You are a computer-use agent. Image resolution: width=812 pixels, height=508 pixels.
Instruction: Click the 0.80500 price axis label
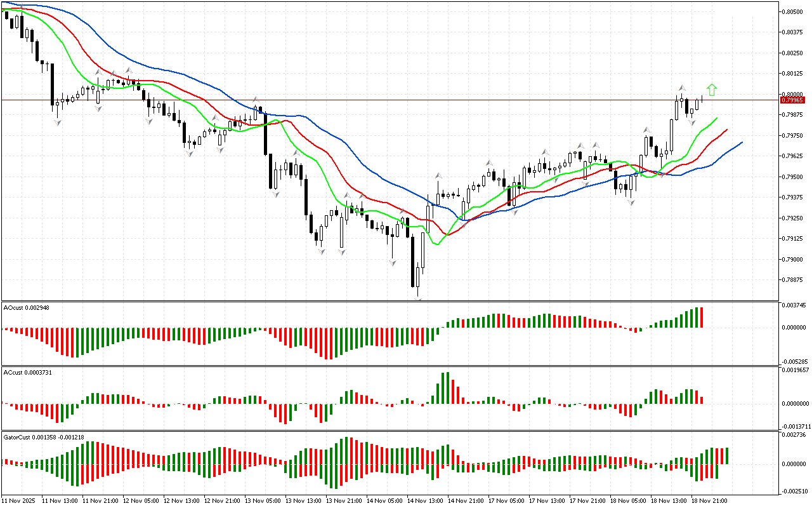(x=793, y=11)
